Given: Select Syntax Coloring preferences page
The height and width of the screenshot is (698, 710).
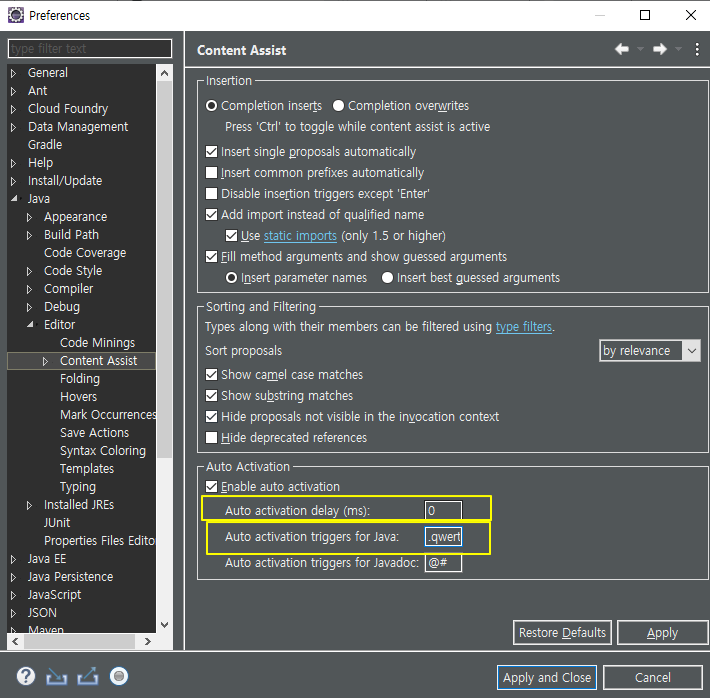Looking at the screenshot, I should (x=103, y=451).
